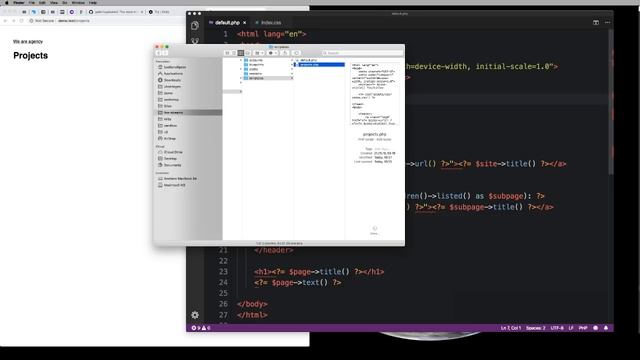Click line 1 html lang code
Viewport: 640px width, 360px height.
coord(271,34)
